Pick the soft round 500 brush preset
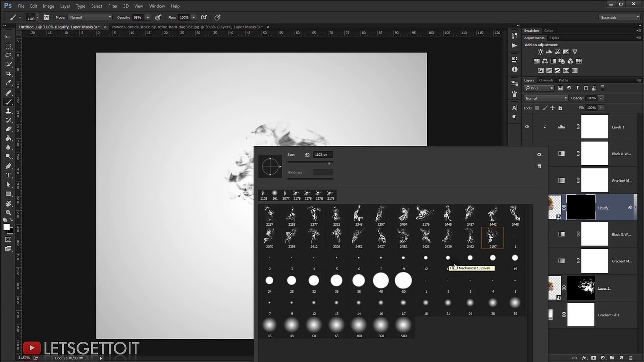Screen dimensions: 644x362 (404, 327)
